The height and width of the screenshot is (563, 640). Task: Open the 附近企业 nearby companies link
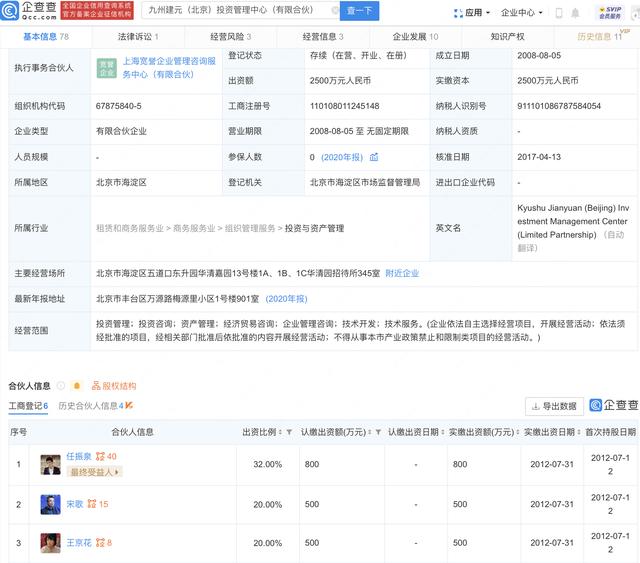(402, 272)
